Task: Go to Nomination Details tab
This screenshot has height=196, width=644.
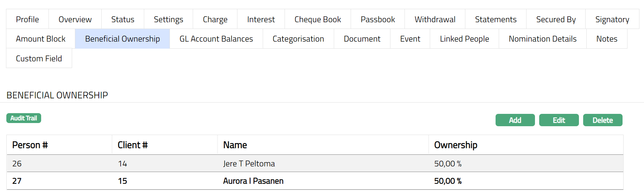Action: [x=542, y=39]
